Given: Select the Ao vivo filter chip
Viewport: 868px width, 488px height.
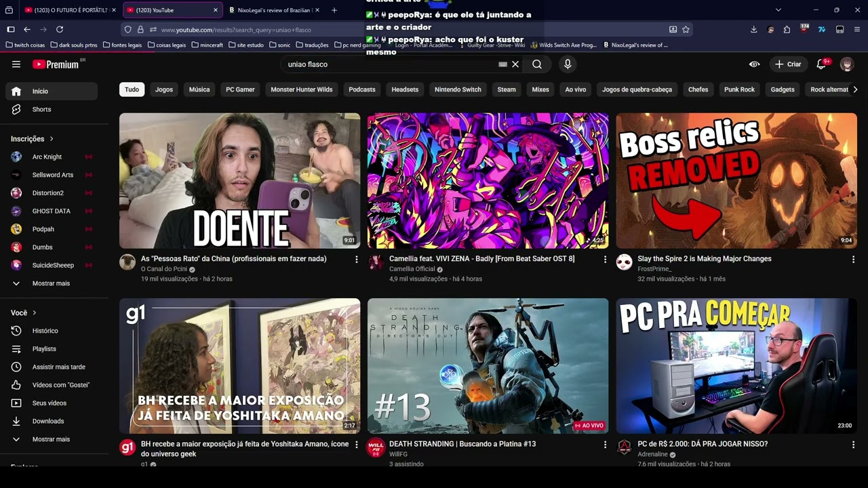Looking at the screenshot, I should (576, 89).
